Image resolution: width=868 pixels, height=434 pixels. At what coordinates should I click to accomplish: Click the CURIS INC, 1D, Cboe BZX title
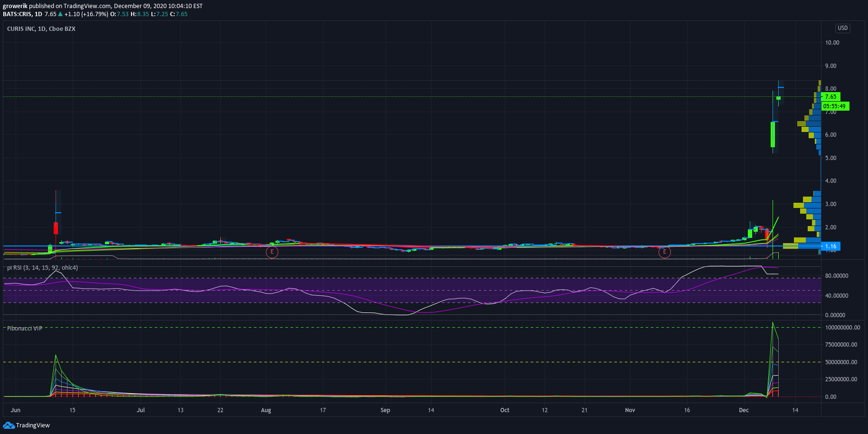coord(41,28)
